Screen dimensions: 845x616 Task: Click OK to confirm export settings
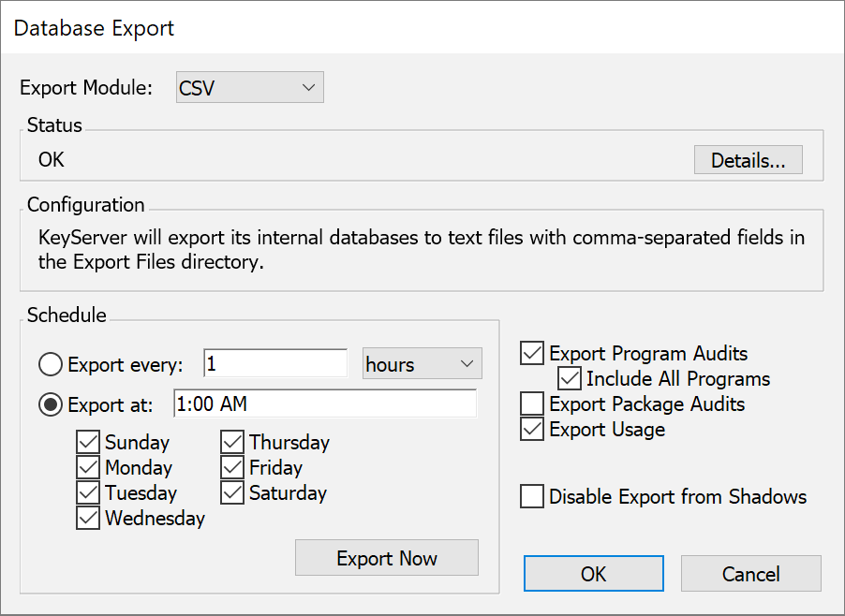[x=593, y=574]
